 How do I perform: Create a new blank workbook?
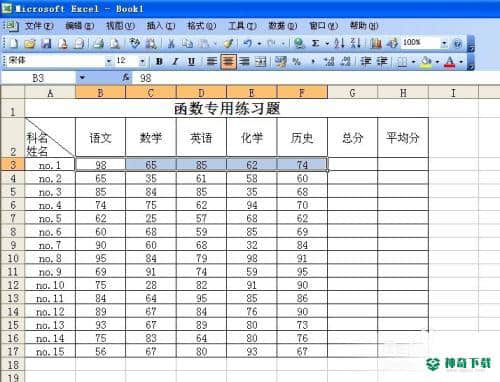click(14, 43)
